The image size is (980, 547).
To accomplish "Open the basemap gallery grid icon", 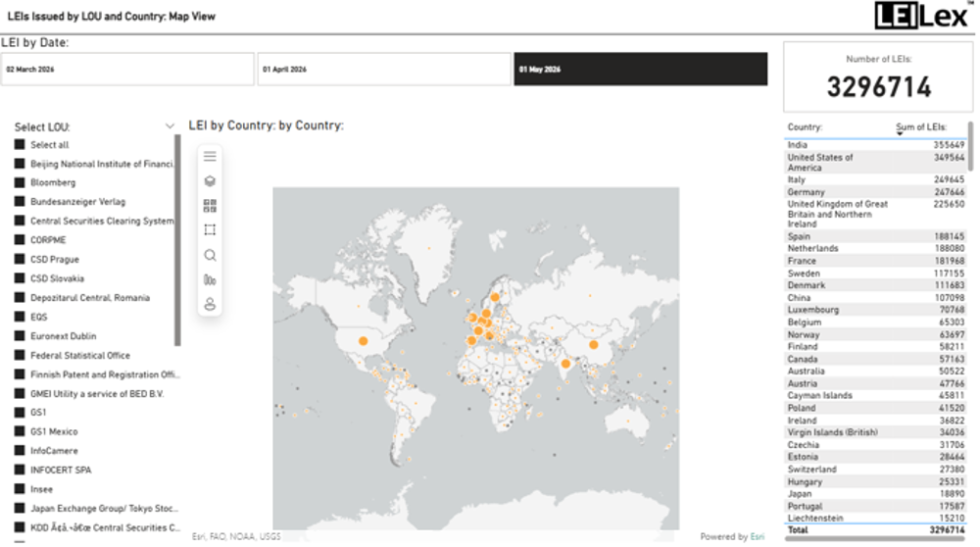I will pos(210,206).
